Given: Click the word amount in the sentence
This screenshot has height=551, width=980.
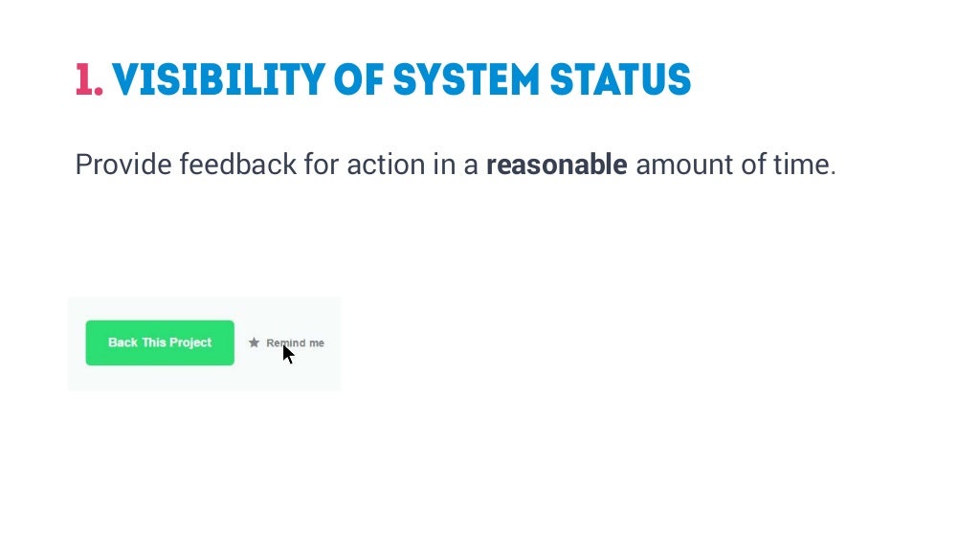Looking at the screenshot, I should [x=683, y=165].
